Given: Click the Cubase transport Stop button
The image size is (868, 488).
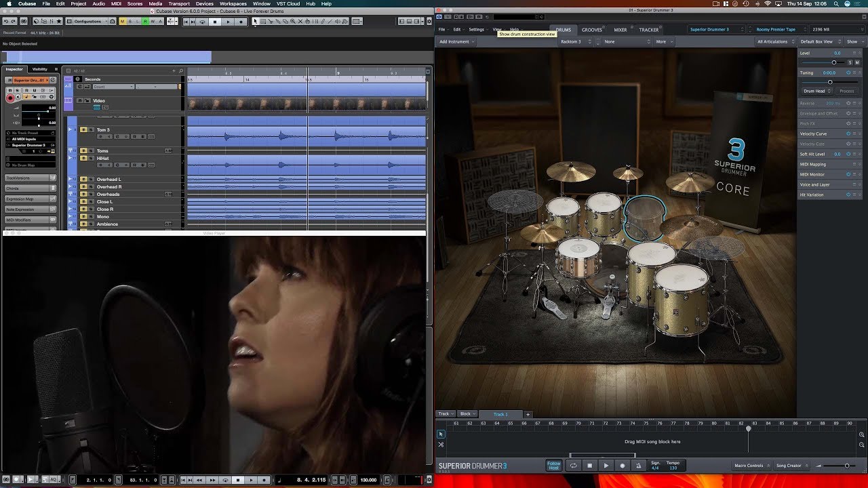Looking at the screenshot, I should coord(215,22).
